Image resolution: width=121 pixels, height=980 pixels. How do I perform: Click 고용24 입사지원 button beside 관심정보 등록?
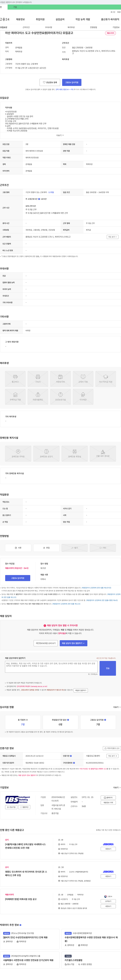72,82
